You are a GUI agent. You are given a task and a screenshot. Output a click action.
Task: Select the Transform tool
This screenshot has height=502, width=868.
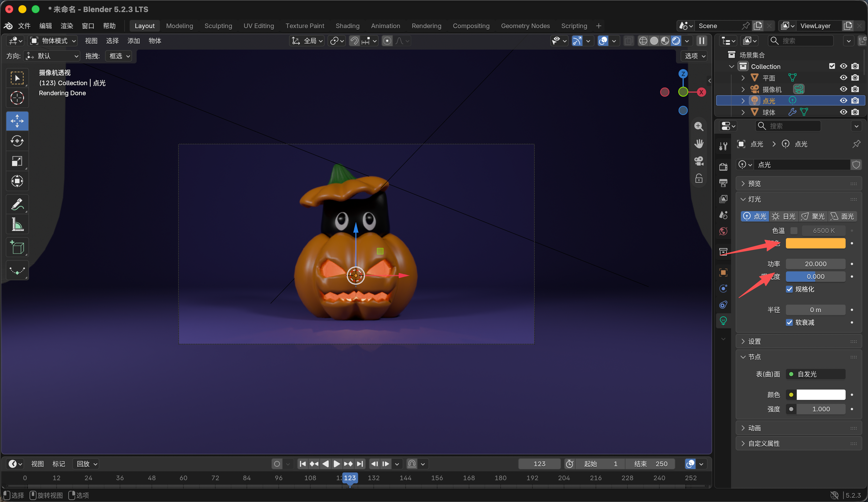pos(17,181)
